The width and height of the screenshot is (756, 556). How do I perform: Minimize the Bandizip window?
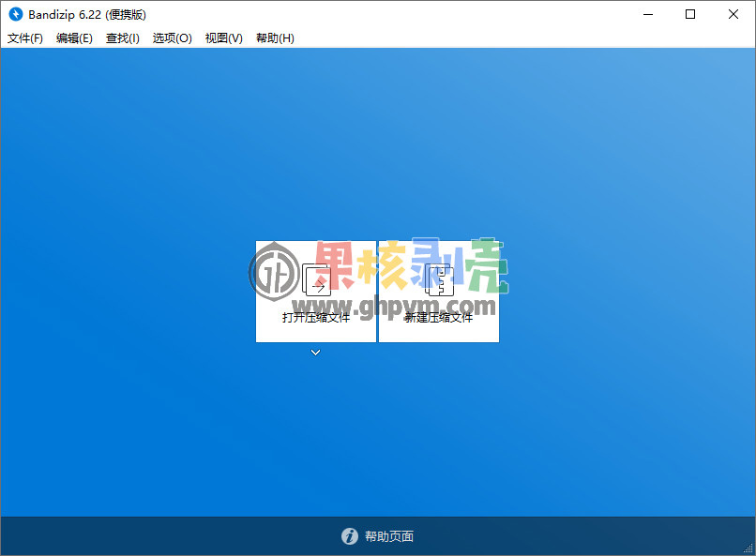[648, 14]
